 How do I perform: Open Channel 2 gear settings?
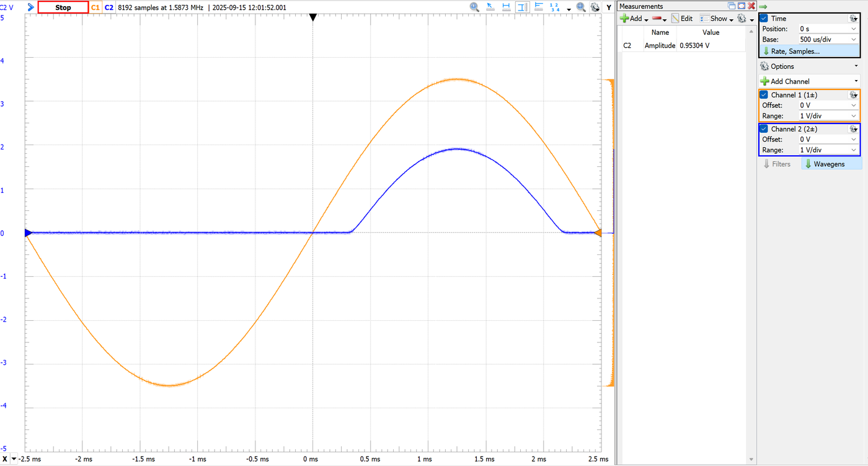(853, 129)
